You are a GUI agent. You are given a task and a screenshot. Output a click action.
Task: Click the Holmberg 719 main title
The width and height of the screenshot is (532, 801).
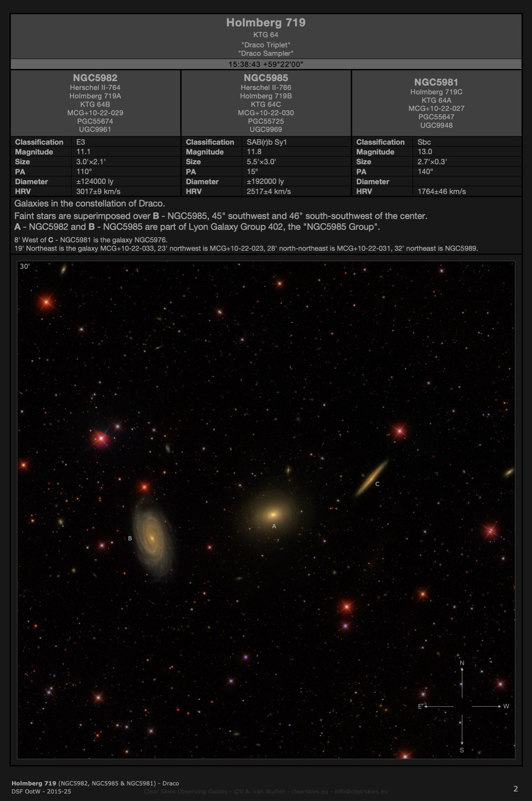[266, 23]
